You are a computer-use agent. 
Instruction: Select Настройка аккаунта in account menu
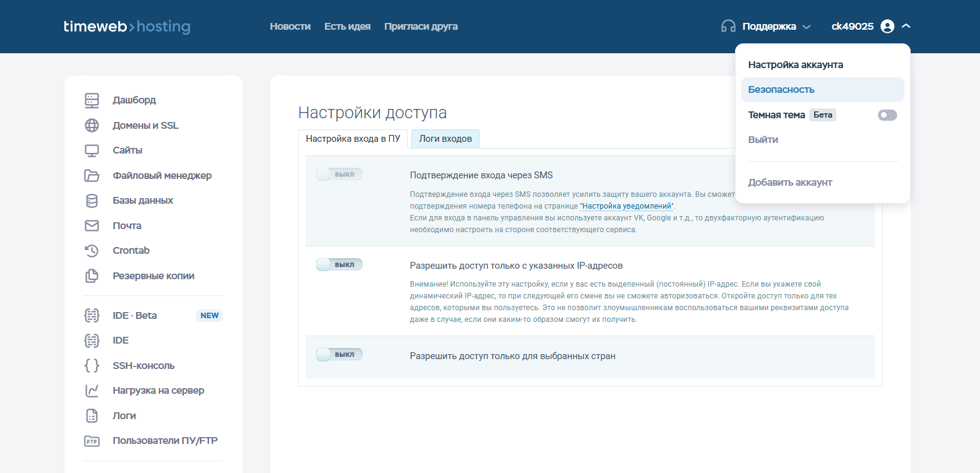pyautogui.click(x=795, y=65)
